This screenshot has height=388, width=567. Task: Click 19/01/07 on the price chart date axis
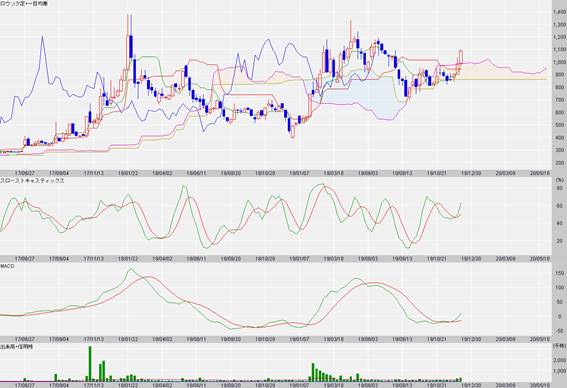(x=299, y=173)
